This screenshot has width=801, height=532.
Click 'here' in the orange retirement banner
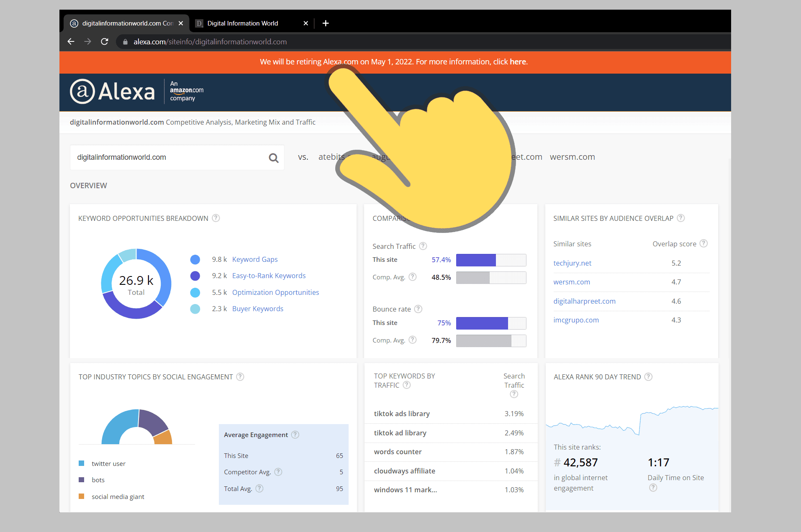pyautogui.click(x=518, y=61)
